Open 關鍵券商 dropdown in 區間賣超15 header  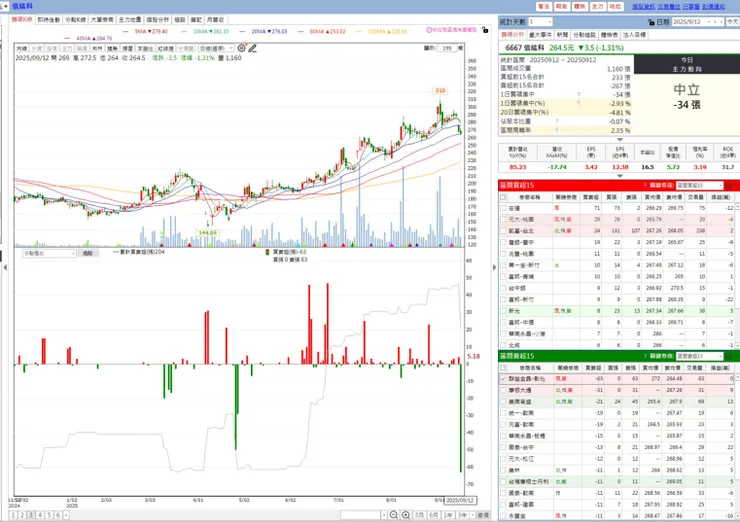699,356
